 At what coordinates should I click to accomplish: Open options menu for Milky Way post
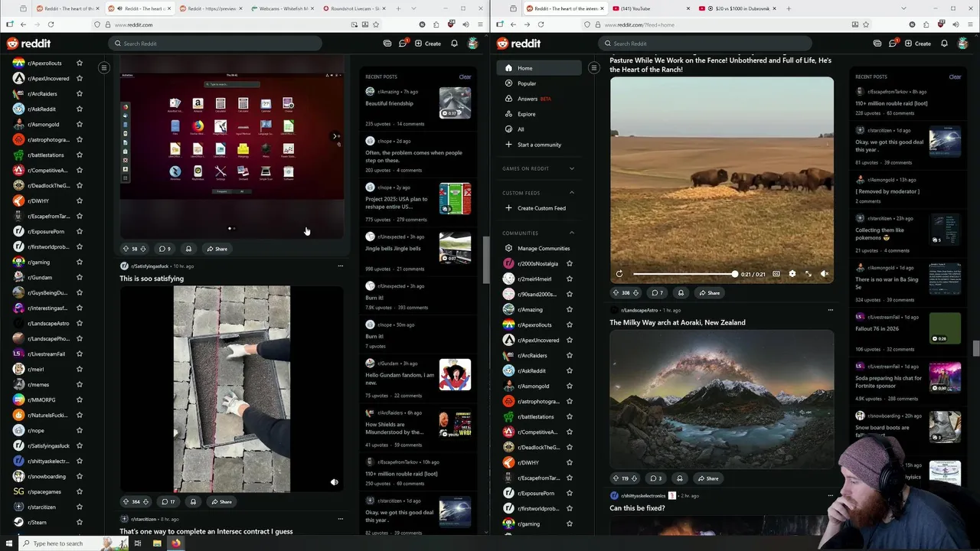[x=830, y=310]
